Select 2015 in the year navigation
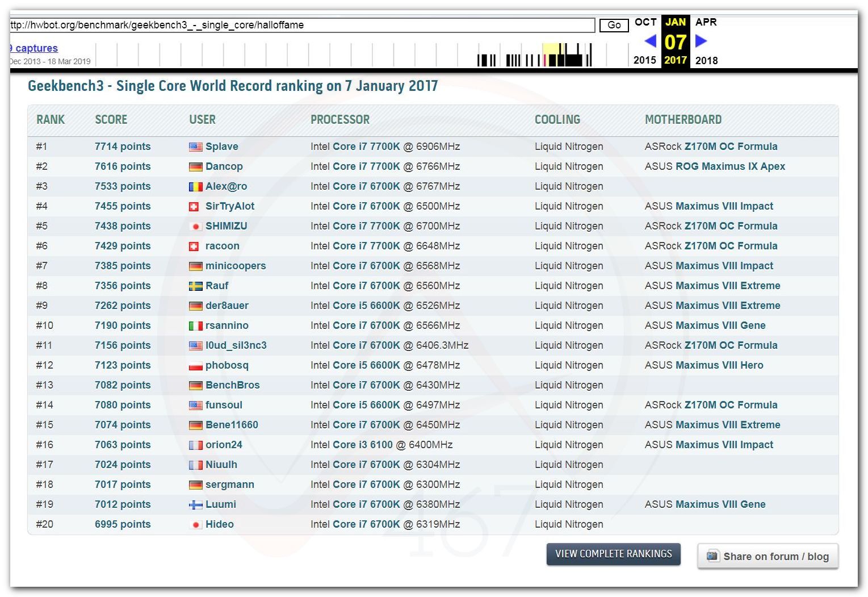Screen dimensions: 868x597 point(645,60)
